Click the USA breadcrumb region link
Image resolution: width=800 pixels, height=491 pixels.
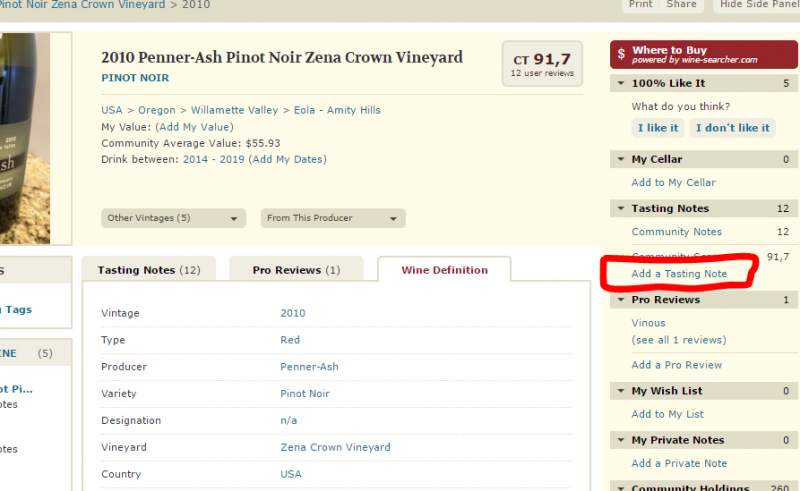pyautogui.click(x=112, y=110)
